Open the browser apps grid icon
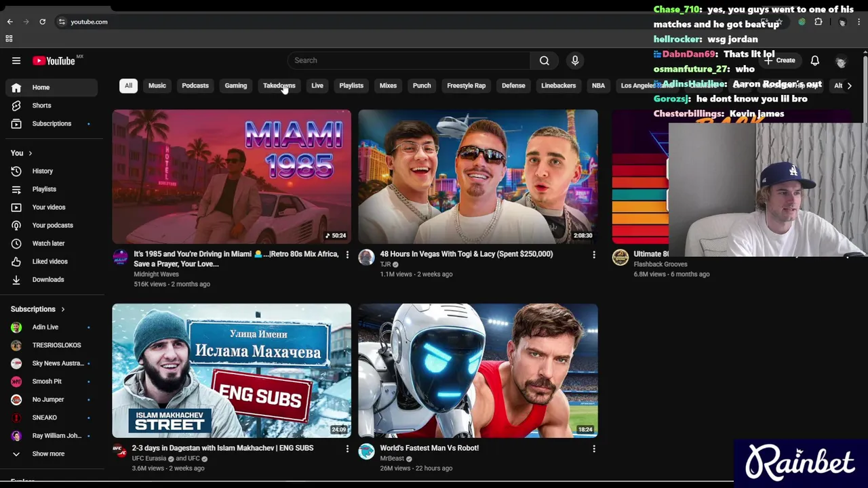868x488 pixels. [9, 39]
